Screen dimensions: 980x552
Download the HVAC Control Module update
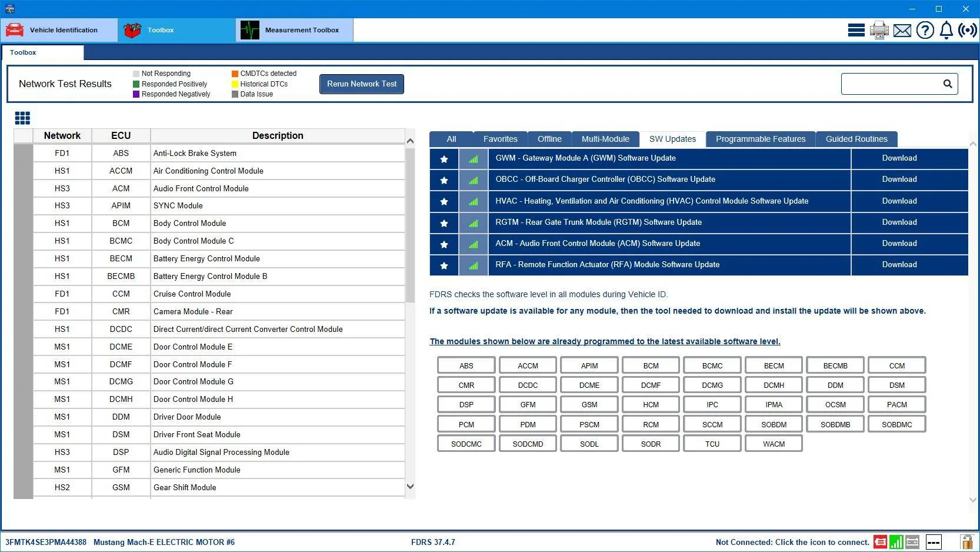[x=899, y=201]
